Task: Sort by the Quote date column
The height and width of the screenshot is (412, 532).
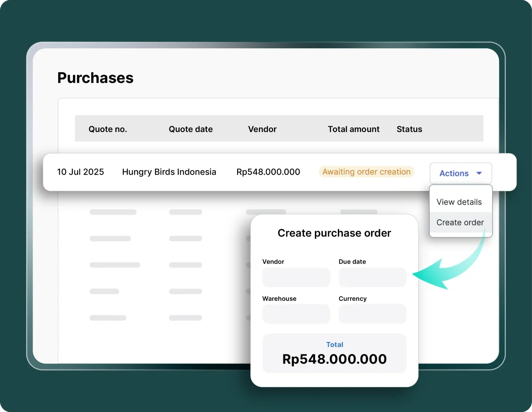Action: pyautogui.click(x=191, y=129)
